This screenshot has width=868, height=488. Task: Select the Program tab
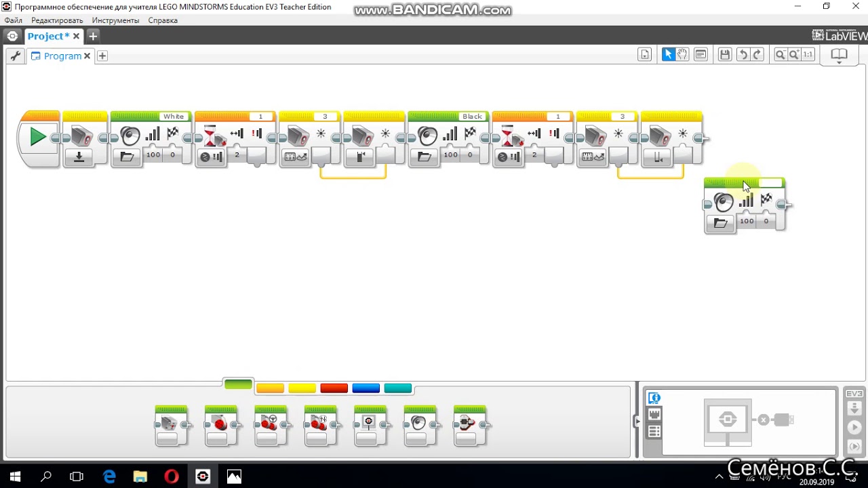62,56
